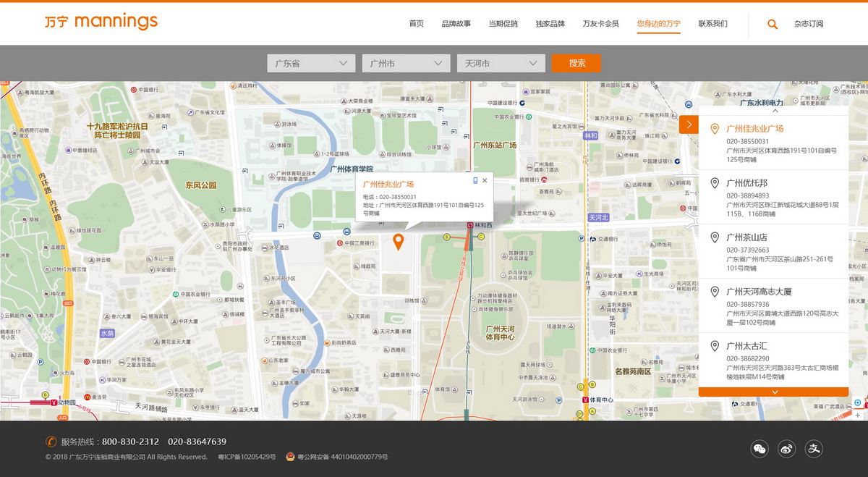This screenshot has height=477, width=868.
Task: Open 品牌故事 menu item
Action: point(456,24)
